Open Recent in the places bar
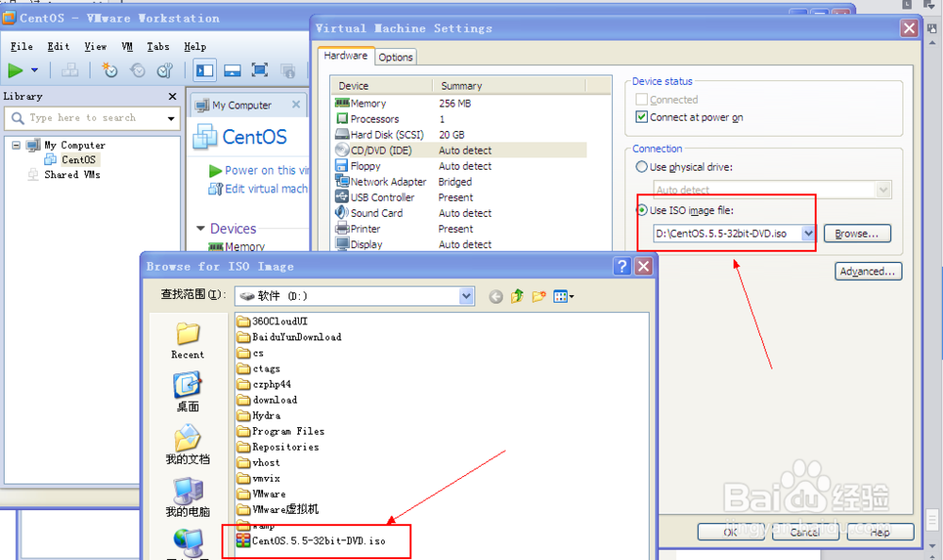This screenshot has width=943, height=560. [188, 341]
